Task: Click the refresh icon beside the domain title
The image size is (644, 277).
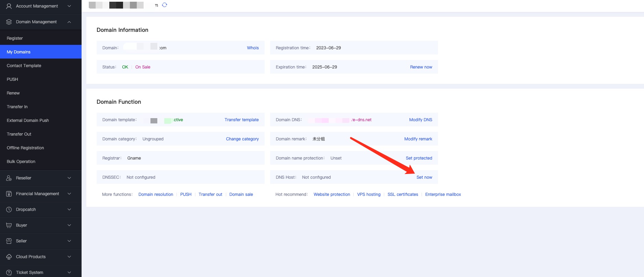Action: [x=165, y=5]
